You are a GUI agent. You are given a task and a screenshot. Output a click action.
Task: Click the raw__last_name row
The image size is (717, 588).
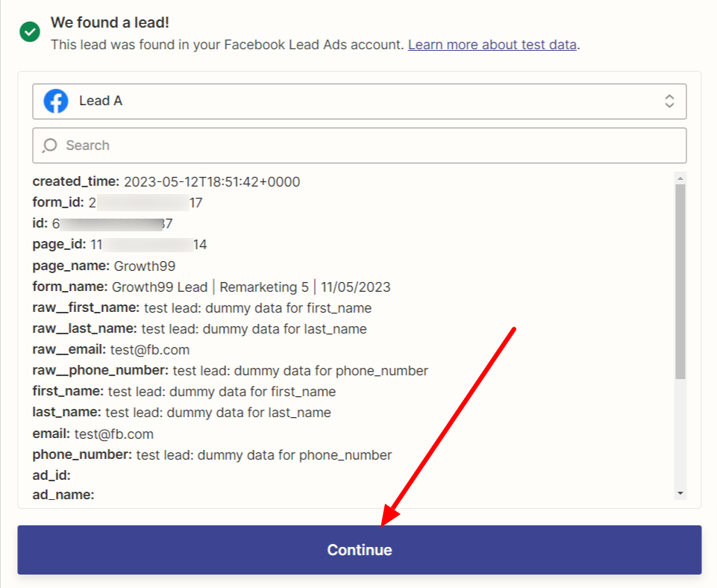199,329
